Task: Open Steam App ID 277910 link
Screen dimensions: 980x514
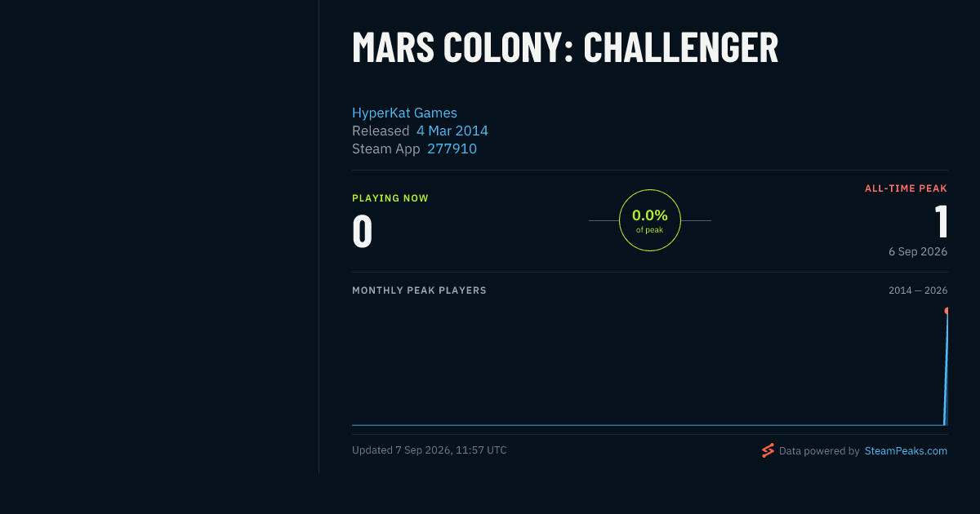Action: point(452,148)
